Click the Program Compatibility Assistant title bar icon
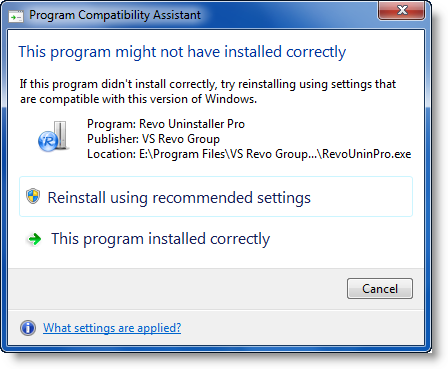 click(16, 16)
